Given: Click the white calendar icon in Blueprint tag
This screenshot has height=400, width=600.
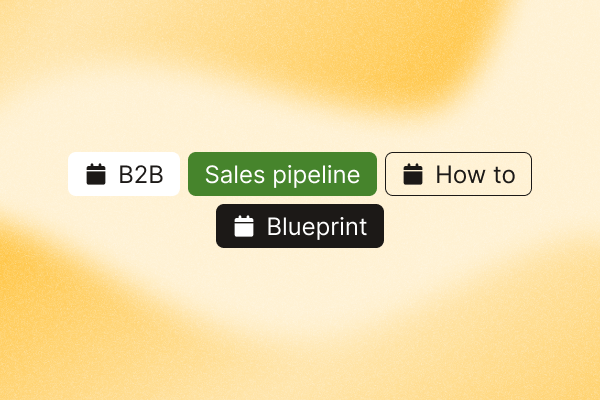Looking at the screenshot, I should tap(244, 226).
